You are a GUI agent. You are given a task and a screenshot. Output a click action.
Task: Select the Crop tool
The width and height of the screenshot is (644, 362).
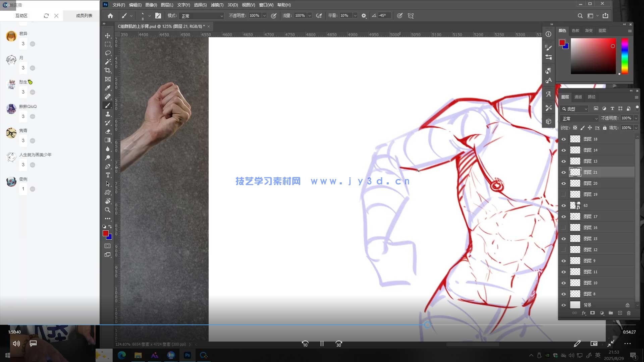tap(108, 70)
